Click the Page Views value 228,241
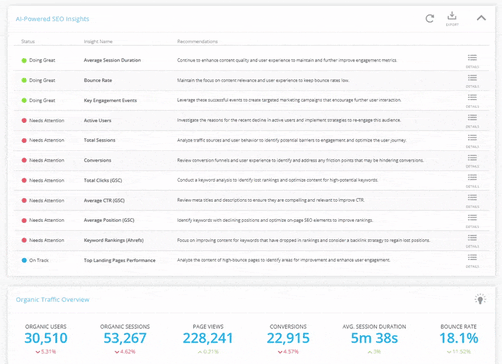Viewport: 502px width, 364px height. pos(208,338)
